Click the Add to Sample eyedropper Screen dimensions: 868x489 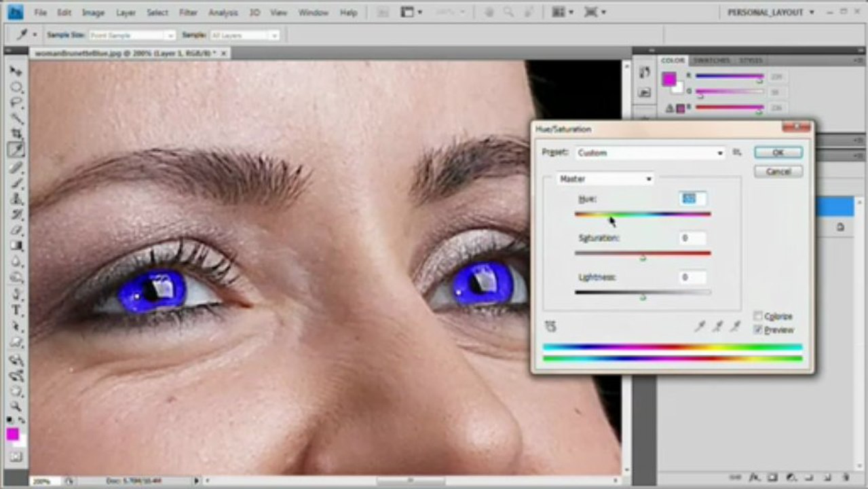pyautogui.click(x=717, y=327)
